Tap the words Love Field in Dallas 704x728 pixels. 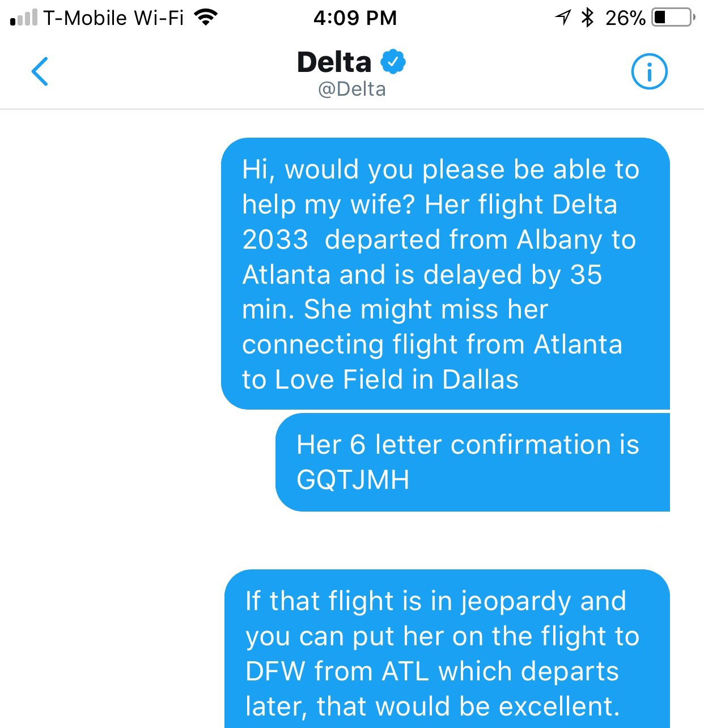pos(396,380)
